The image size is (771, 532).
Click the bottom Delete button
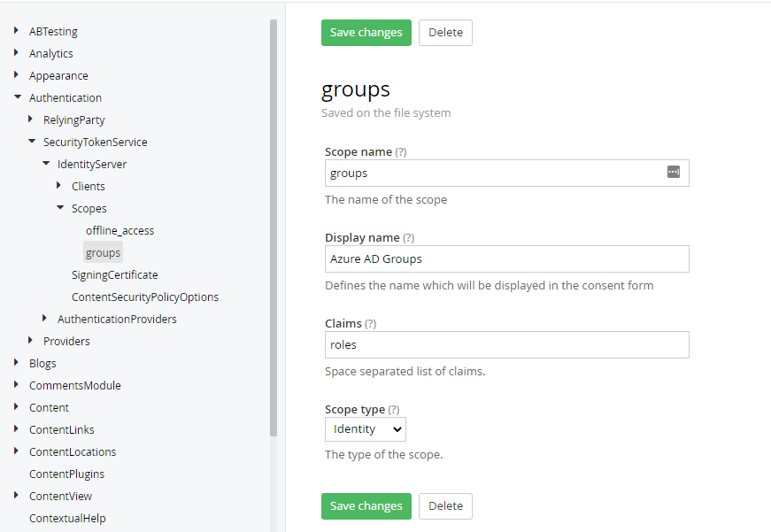pyautogui.click(x=445, y=506)
